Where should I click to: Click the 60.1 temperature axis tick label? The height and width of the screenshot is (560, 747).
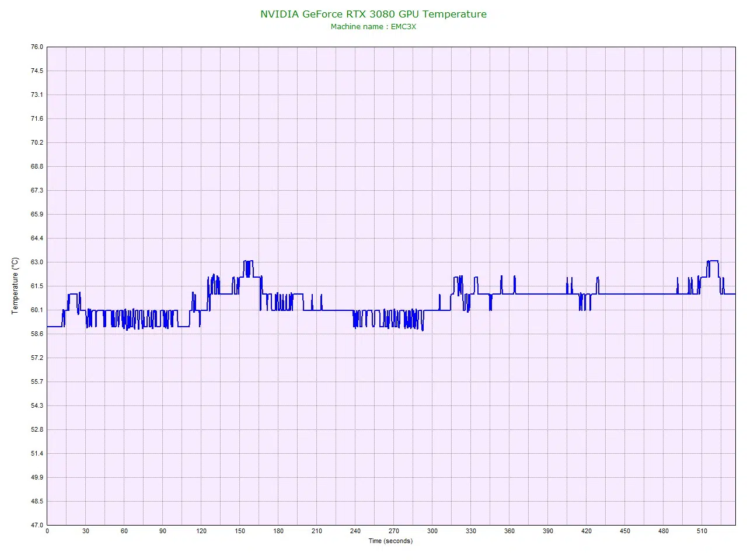click(x=37, y=310)
